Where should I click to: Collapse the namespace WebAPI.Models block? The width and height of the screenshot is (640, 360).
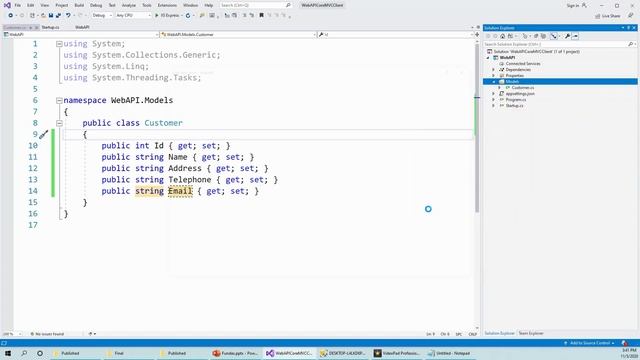[x=59, y=100]
